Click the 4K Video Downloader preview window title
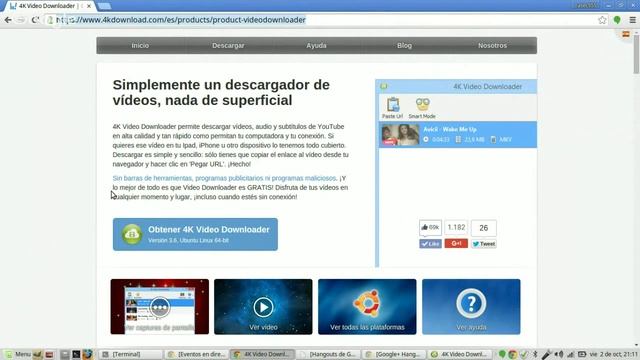This screenshot has width=640, height=360. click(x=487, y=87)
